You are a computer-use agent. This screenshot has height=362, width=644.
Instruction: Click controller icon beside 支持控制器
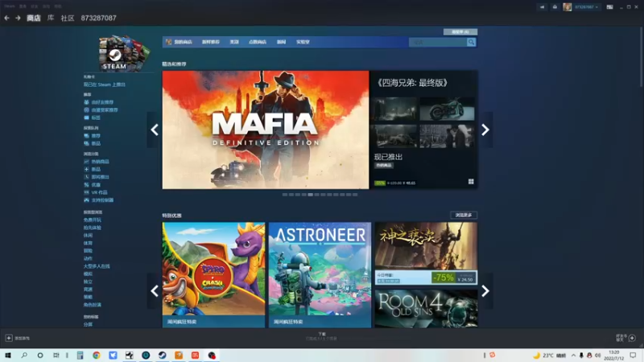(x=86, y=200)
